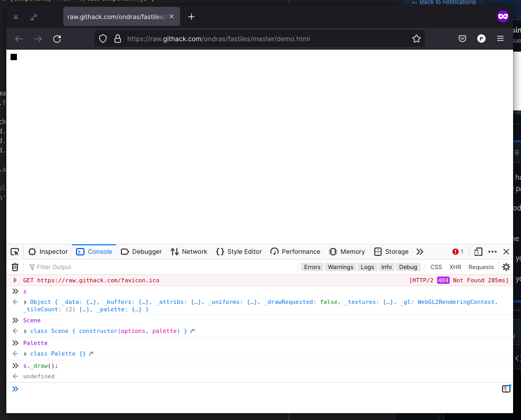Click WebGL2RenderingContext in object output
The width and height of the screenshot is (521, 420).
click(456, 302)
